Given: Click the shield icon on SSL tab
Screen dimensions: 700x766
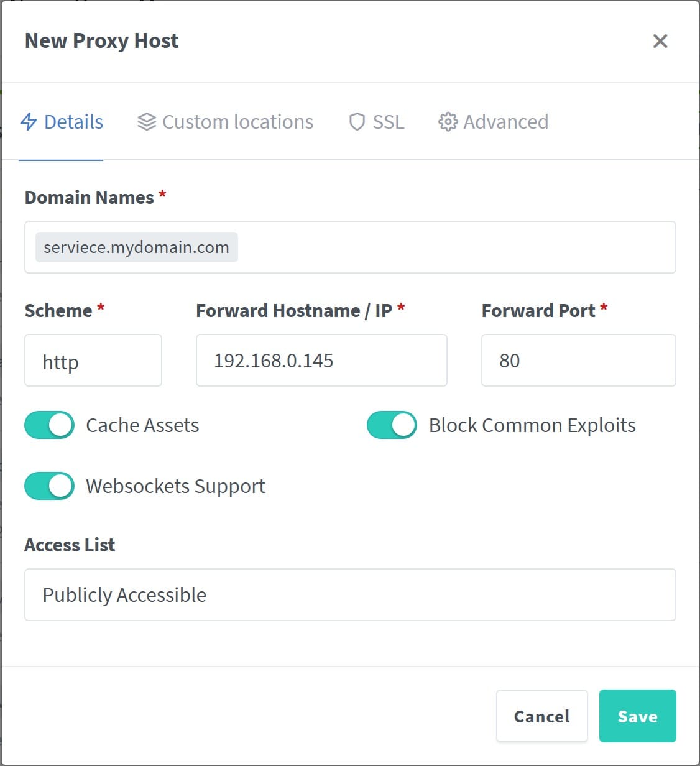Looking at the screenshot, I should click(x=356, y=122).
